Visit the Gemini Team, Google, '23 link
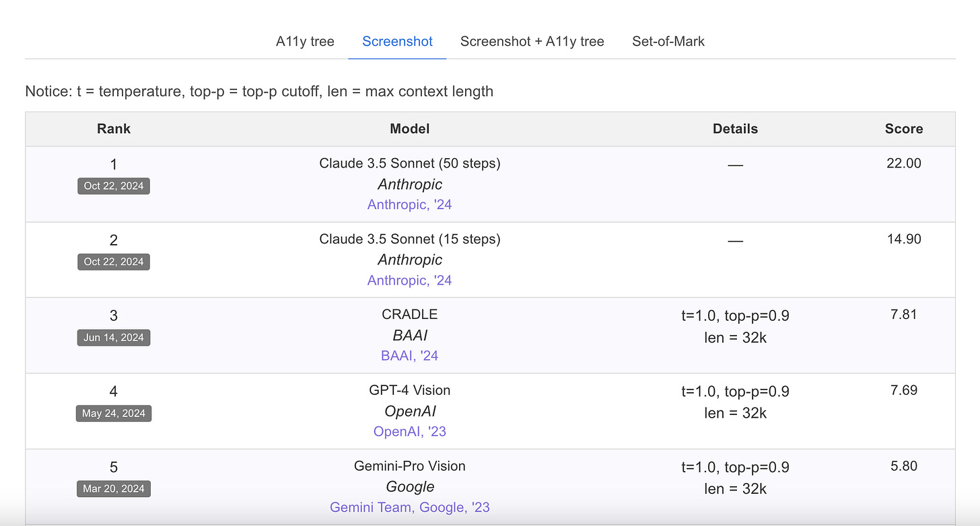980x526 pixels. click(409, 507)
